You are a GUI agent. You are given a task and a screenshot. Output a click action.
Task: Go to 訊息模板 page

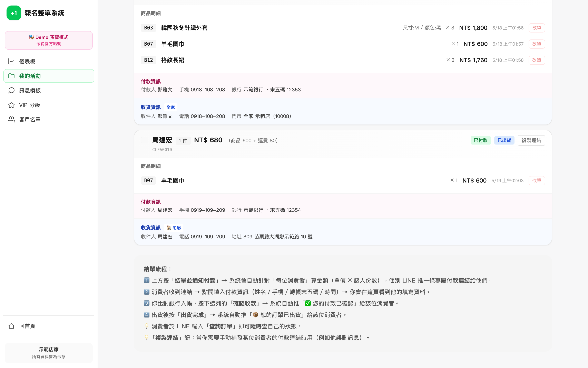49,91
